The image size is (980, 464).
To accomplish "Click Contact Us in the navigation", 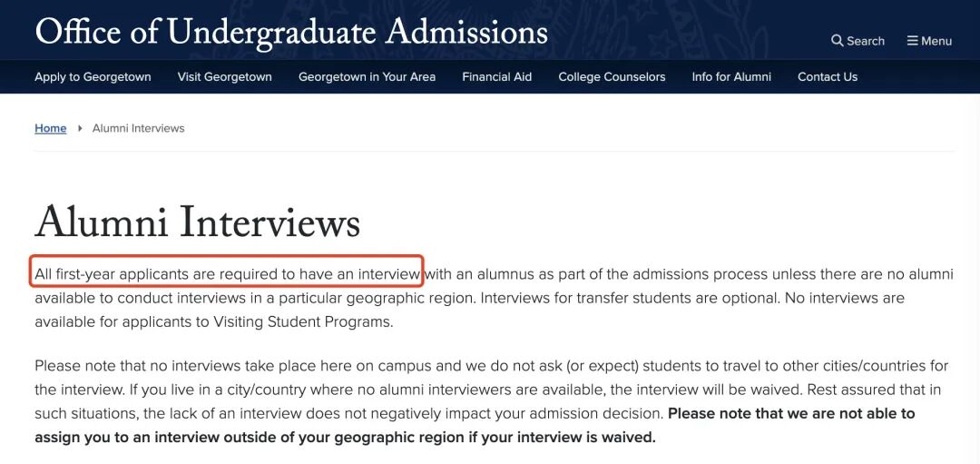I will point(827,77).
